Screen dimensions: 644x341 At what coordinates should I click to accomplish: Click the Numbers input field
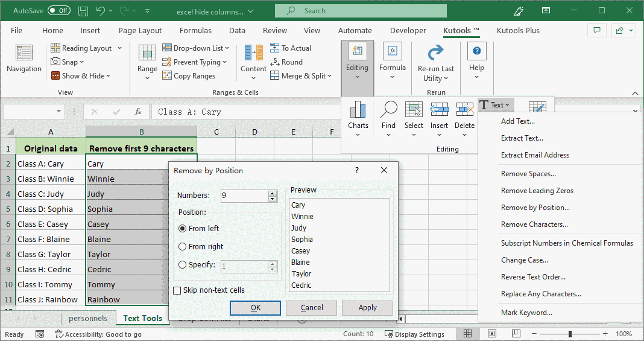[x=244, y=196]
